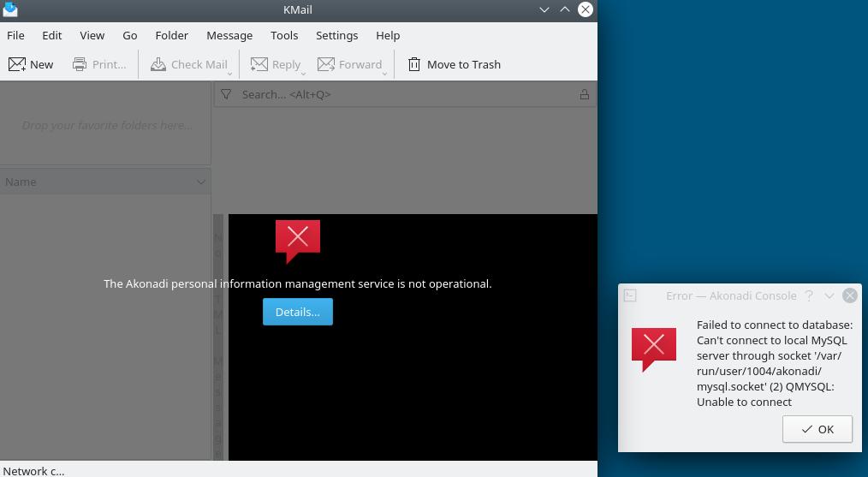This screenshot has height=477, width=868.
Task: Open the Edit menu
Action: click(52, 35)
